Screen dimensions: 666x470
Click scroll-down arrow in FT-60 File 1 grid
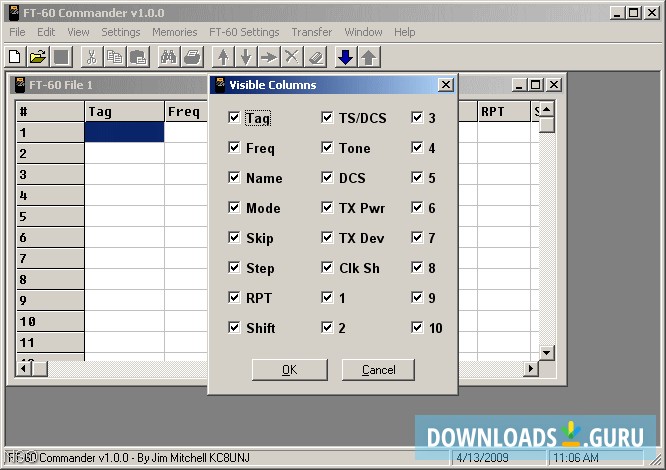(x=547, y=353)
